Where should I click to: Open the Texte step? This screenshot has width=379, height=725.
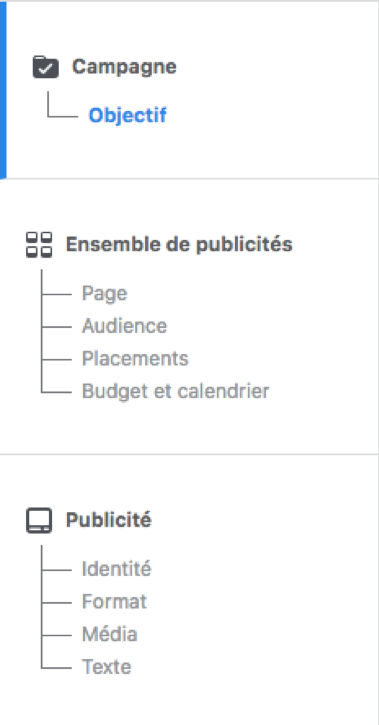(106, 667)
